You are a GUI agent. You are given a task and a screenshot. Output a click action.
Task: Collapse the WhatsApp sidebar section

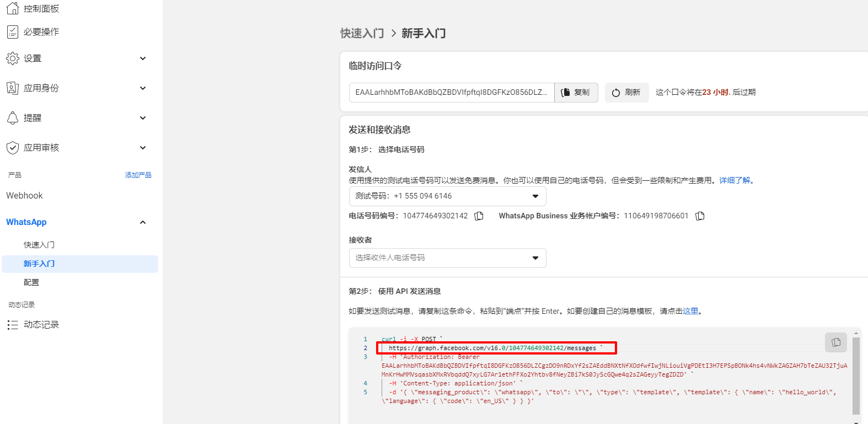(x=143, y=222)
